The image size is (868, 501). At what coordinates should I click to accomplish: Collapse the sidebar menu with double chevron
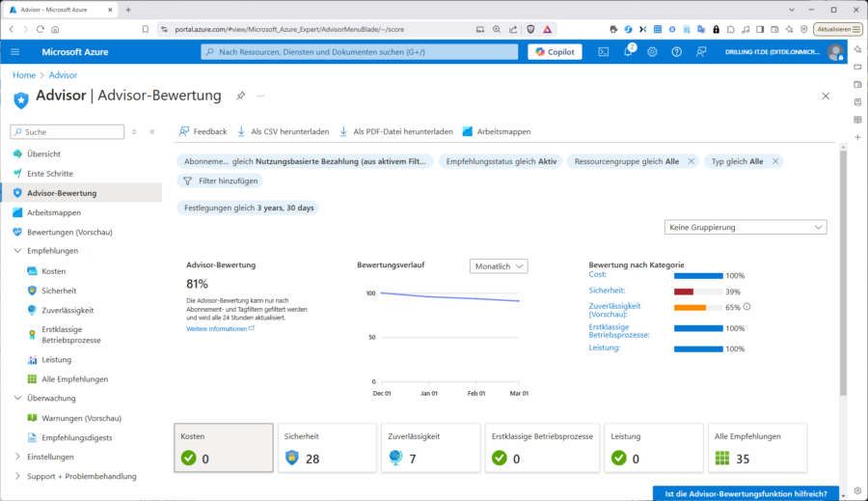point(151,131)
